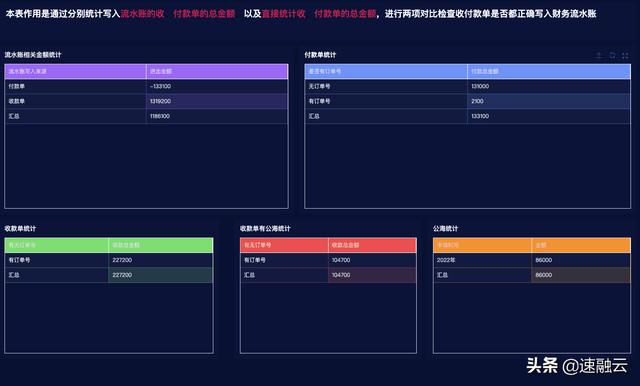Select 104700 in the 汇总 row
Image resolution: width=640 pixels, height=386 pixels.
372,275
